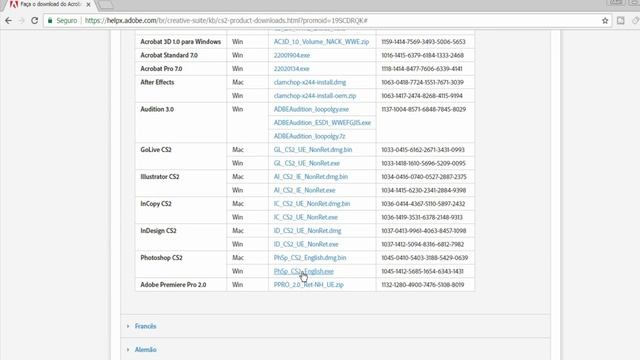Click the Acrobat Standard 7.0 serial number

[422, 55]
